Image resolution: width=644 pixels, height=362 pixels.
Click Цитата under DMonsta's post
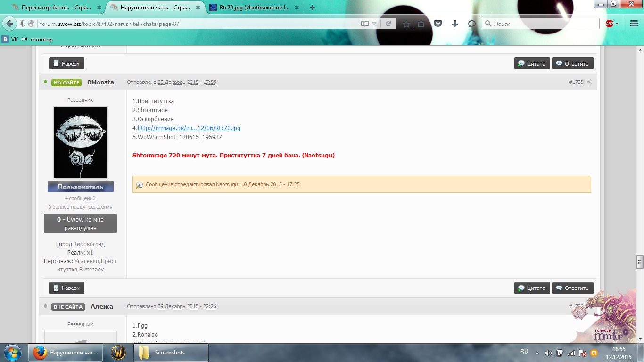tap(532, 288)
